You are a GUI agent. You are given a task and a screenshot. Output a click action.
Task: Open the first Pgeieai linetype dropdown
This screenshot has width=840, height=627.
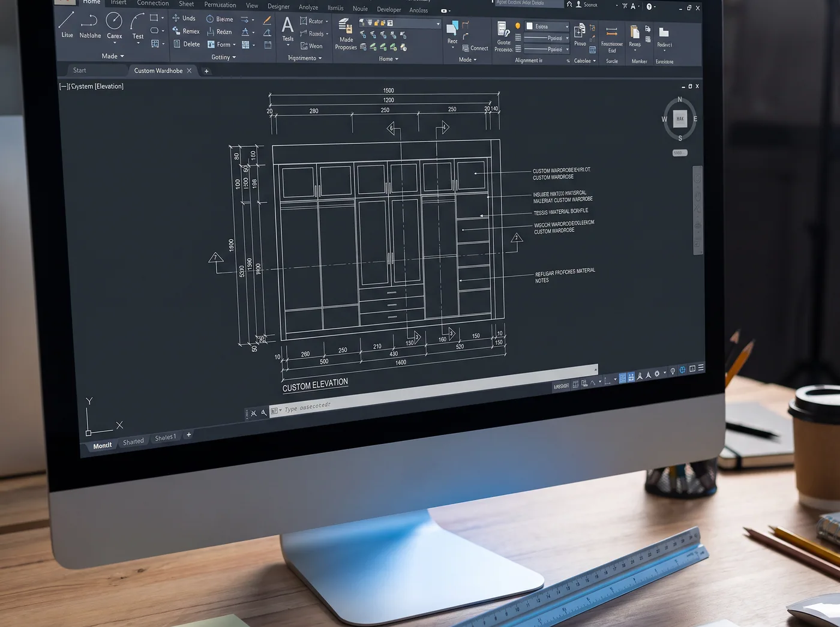pos(547,38)
